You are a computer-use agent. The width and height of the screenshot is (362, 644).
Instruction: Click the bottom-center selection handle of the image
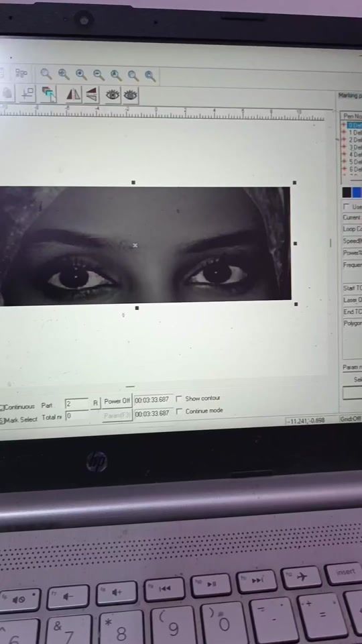coord(137,308)
